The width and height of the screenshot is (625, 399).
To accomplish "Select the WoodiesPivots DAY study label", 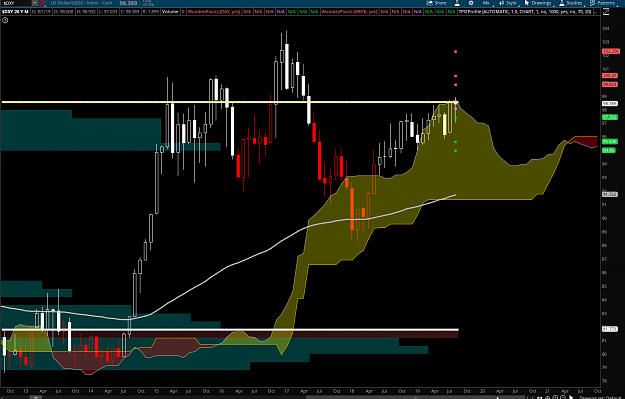I will click(214, 12).
